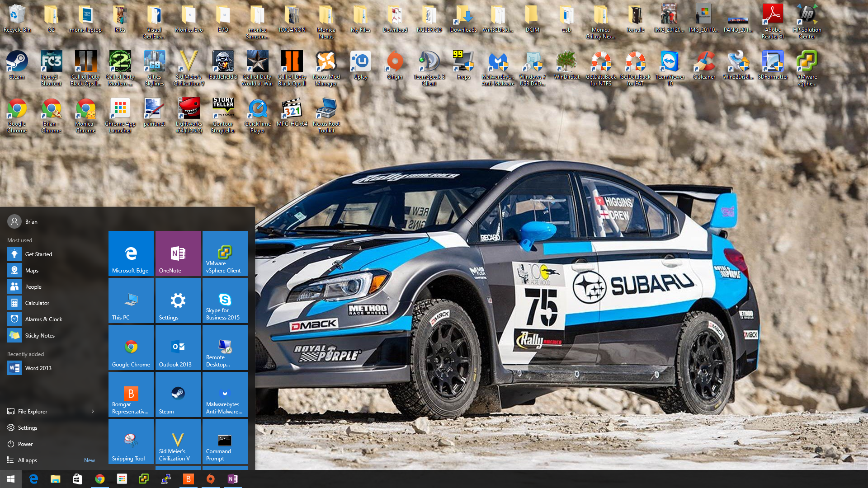Open the OneNote start menu tile
Viewport: 868px width, 488px height.
(x=178, y=253)
